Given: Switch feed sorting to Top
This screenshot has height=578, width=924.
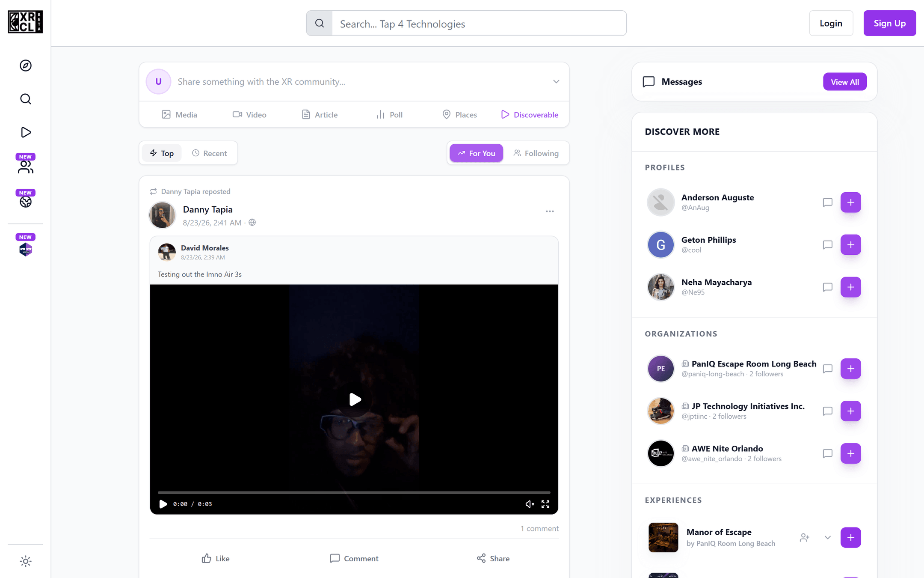Looking at the screenshot, I should coord(162,153).
